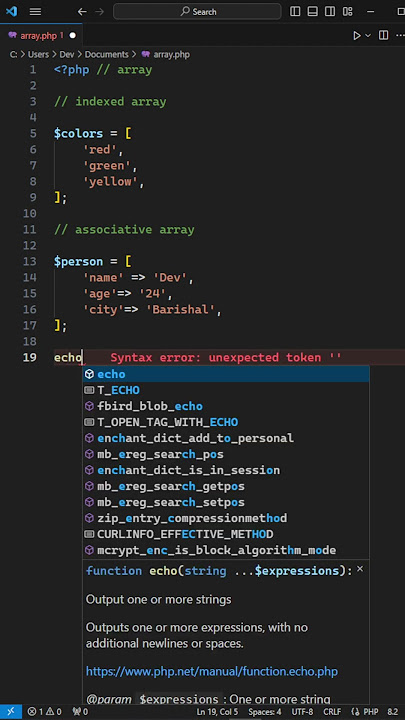Open the php.net function.echo manual link
The height and width of the screenshot is (720, 405).
[212, 671]
